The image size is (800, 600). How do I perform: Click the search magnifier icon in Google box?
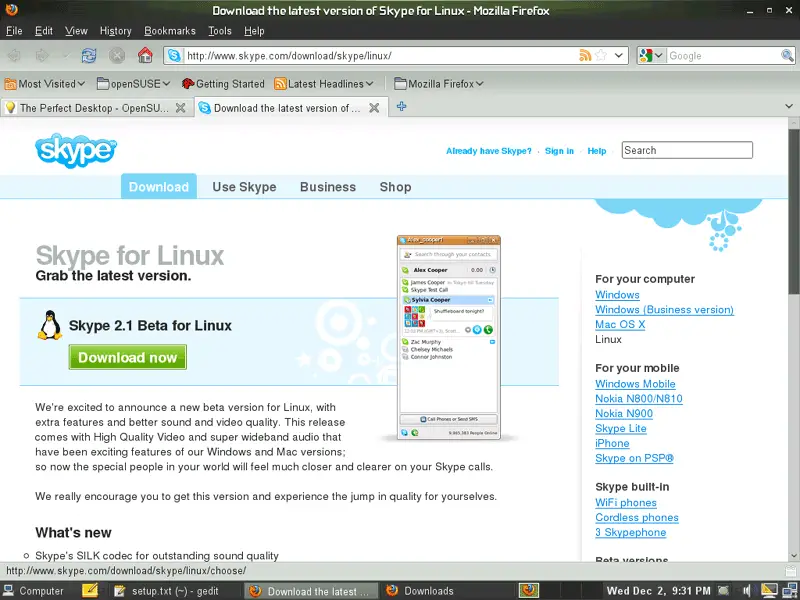[x=787, y=55]
